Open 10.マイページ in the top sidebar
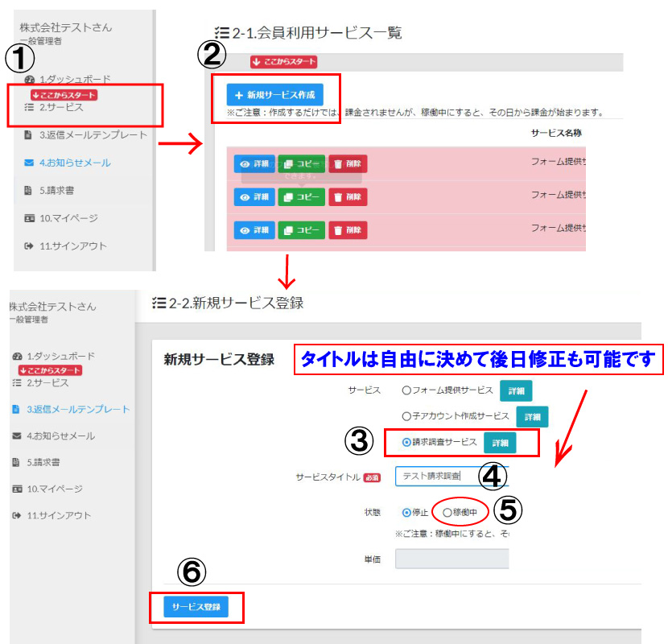Screen dimensions: 668x644 68,218
